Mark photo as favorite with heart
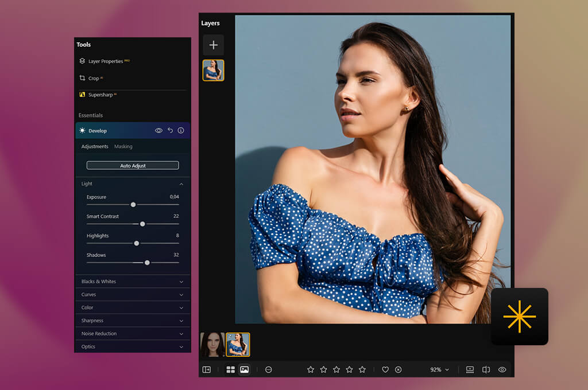Viewport: 588px width, 390px height. tap(385, 370)
